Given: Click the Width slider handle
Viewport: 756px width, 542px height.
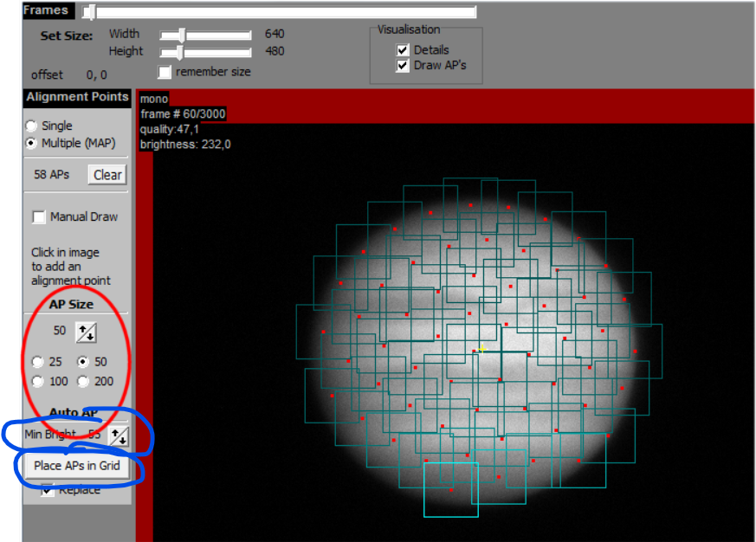Looking at the screenshot, I should (x=181, y=35).
